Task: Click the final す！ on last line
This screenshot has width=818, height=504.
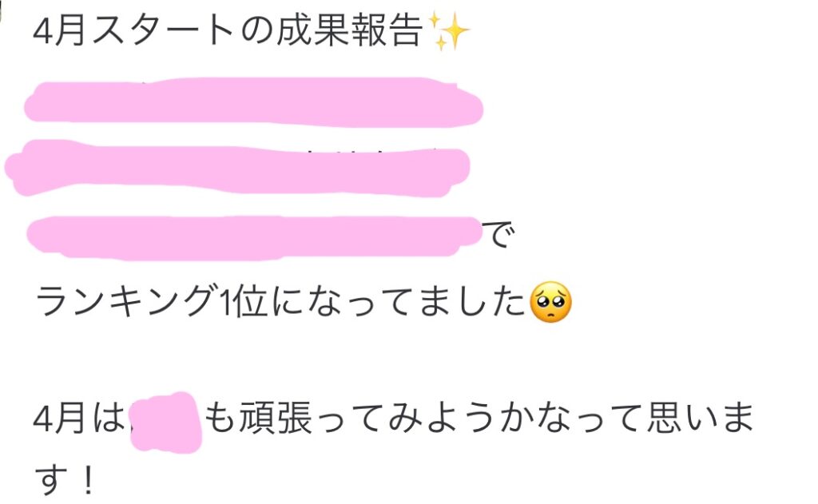Action: [66, 479]
